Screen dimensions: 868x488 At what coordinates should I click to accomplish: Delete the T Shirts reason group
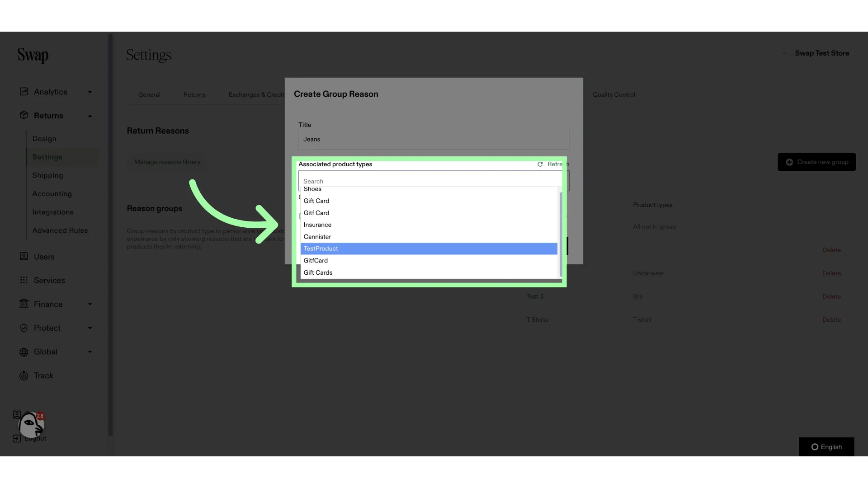click(x=831, y=319)
